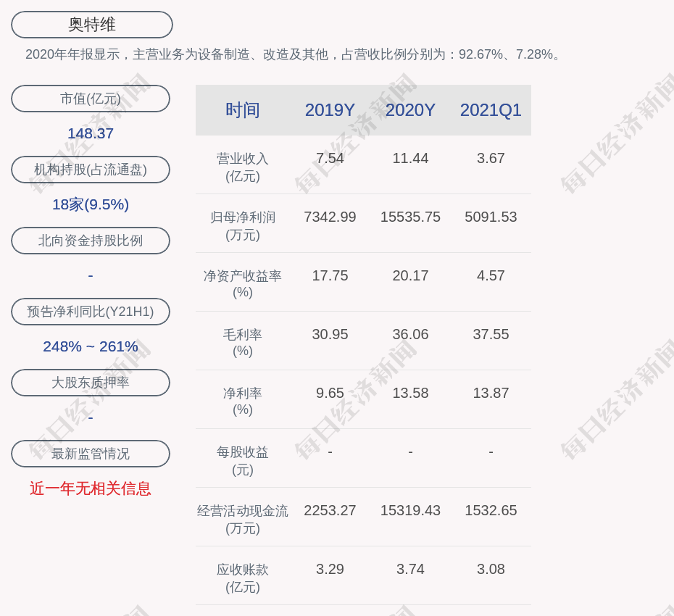Select the 18家(9.5%) holding value
This screenshot has width=674, height=616.
[x=91, y=204]
